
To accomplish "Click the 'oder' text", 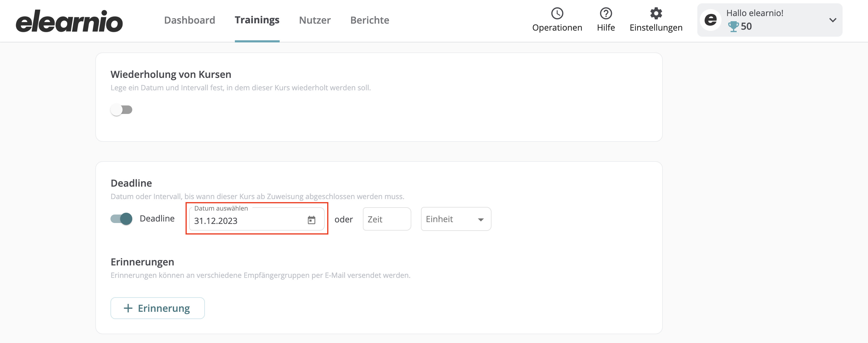I will click(x=344, y=219).
